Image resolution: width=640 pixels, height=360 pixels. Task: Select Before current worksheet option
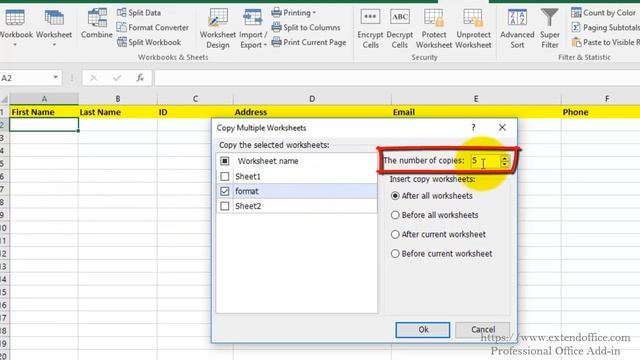(395, 253)
